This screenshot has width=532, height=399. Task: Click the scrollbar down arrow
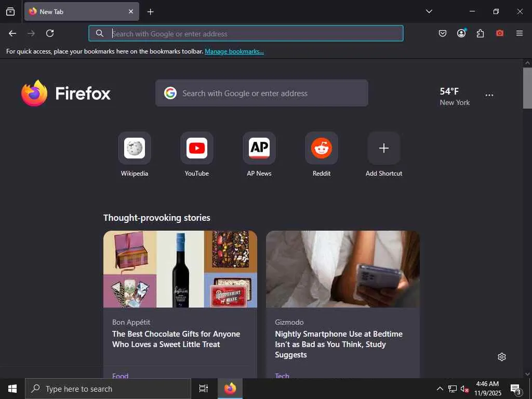click(x=527, y=374)
